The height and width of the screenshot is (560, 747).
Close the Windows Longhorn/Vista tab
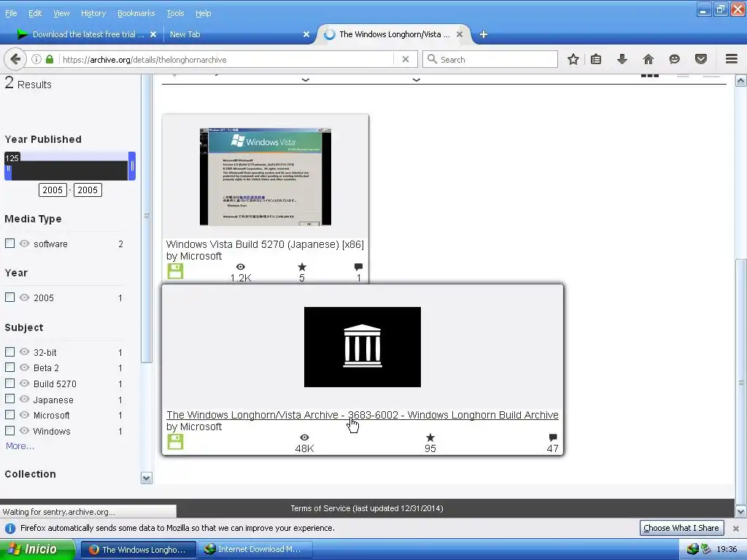460,34
